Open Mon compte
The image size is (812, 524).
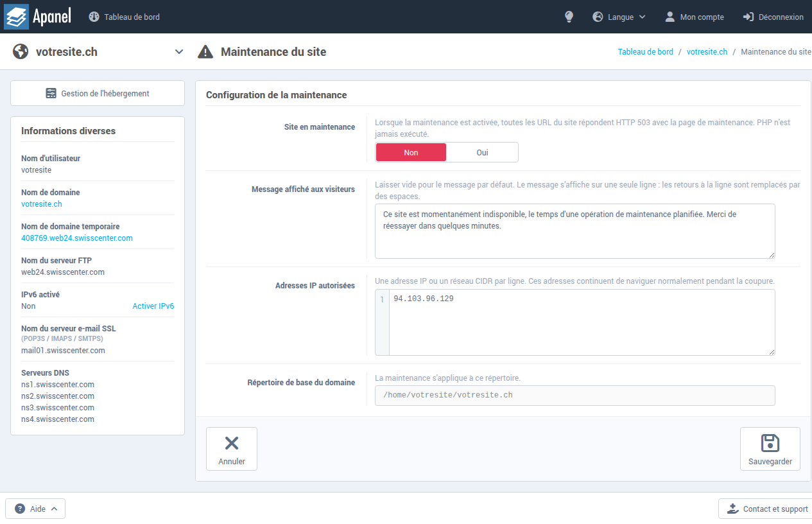click(694, 17)
